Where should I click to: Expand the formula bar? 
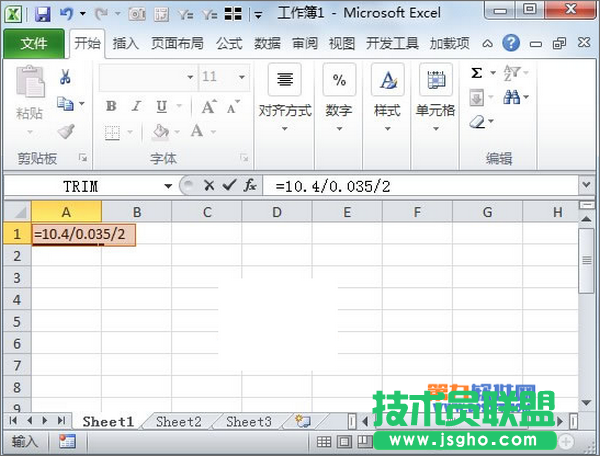[586, 185]
